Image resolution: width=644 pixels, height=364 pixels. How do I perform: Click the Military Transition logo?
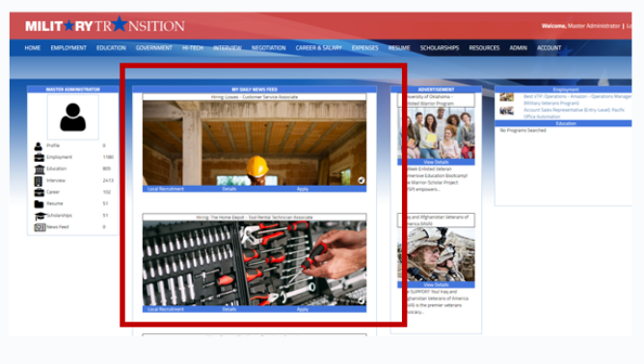105,26
